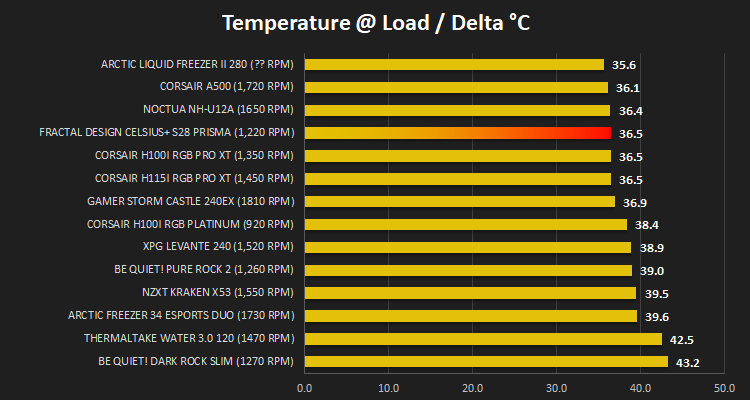Select the Fractal Design Celsius+ S28 Prisma label

pyautogui.click(x=166, y=133)
